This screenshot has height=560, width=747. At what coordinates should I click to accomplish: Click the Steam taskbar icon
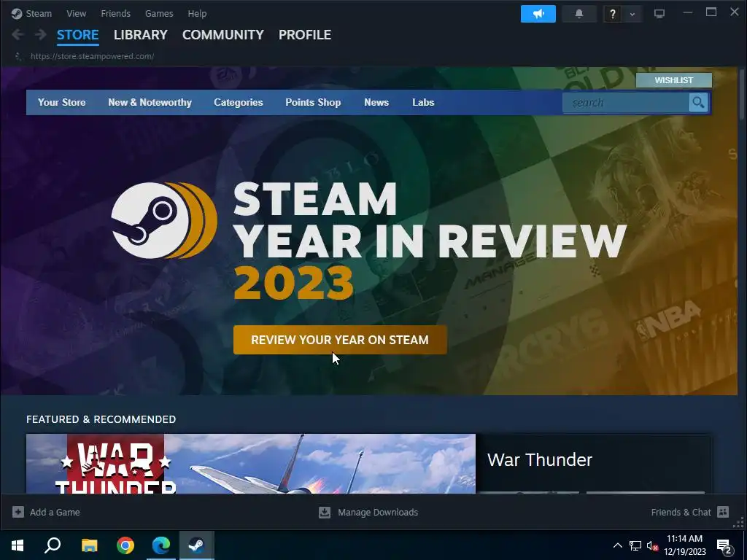(x=197, y=545)
